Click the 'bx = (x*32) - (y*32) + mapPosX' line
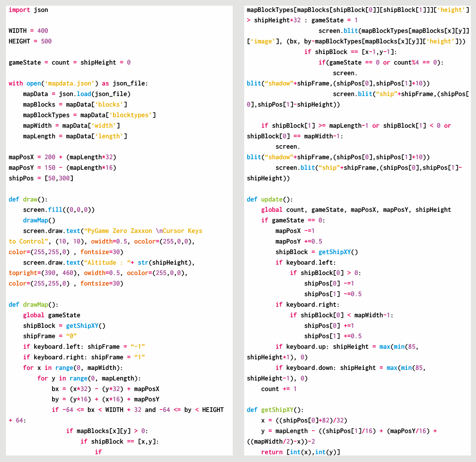Viewport: 476px width, 462px height. (x=105, y=389)
